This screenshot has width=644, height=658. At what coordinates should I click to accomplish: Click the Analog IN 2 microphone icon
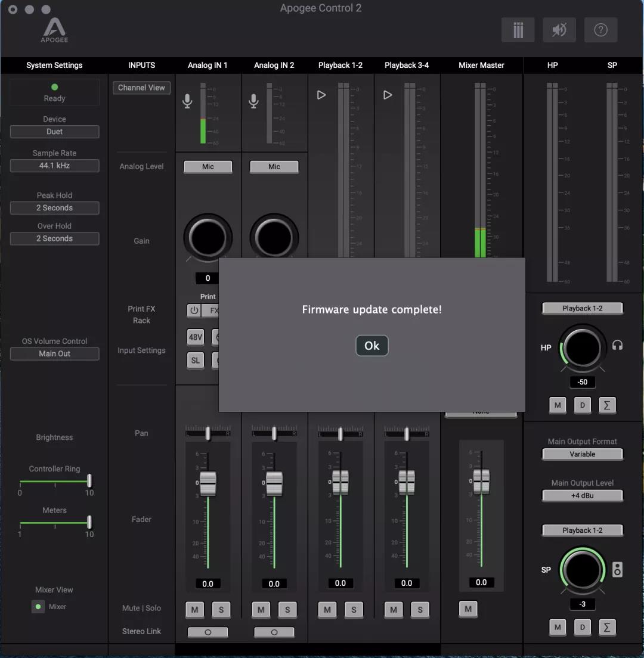coord(253,101)
